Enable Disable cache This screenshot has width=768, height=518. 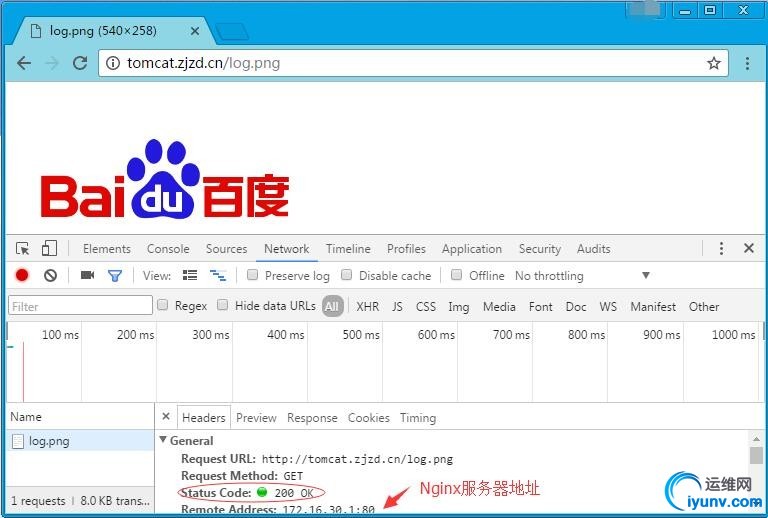tap(346, 275)
